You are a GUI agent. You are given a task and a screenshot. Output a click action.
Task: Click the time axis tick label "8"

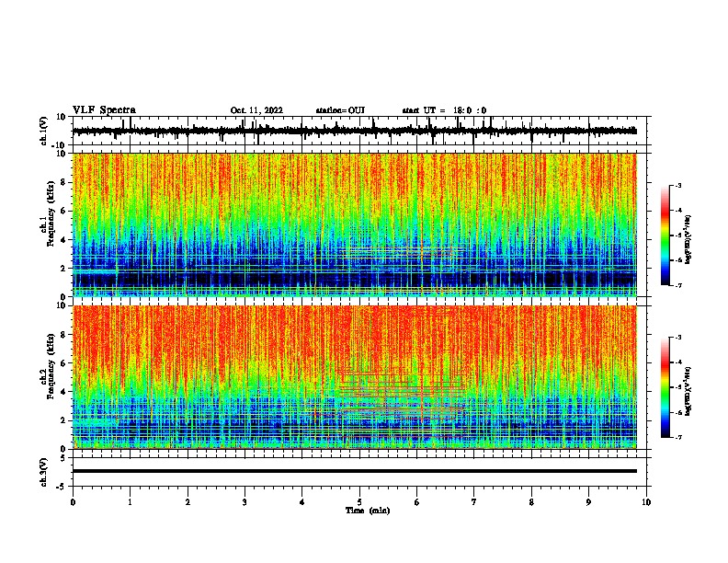531,502
